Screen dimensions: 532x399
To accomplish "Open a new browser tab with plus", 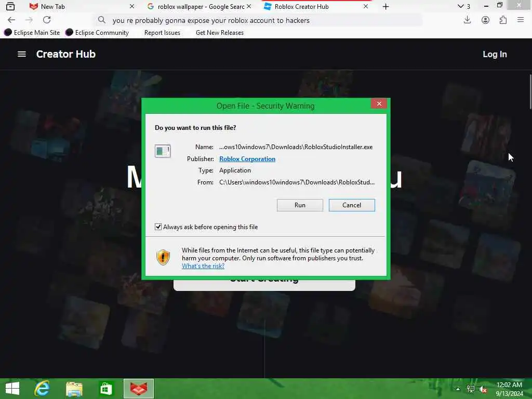I will tap(386, 6).
